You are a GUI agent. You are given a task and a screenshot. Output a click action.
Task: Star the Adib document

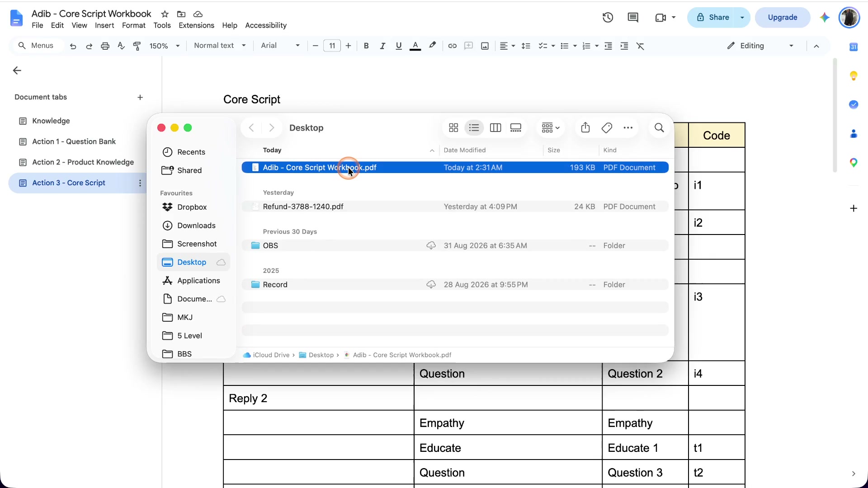(x=165, y=14)
